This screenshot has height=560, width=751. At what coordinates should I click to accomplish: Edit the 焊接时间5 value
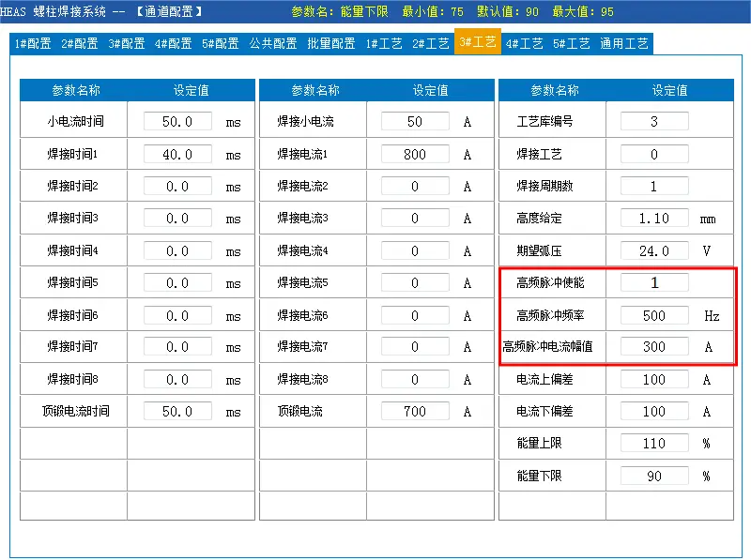177,283
